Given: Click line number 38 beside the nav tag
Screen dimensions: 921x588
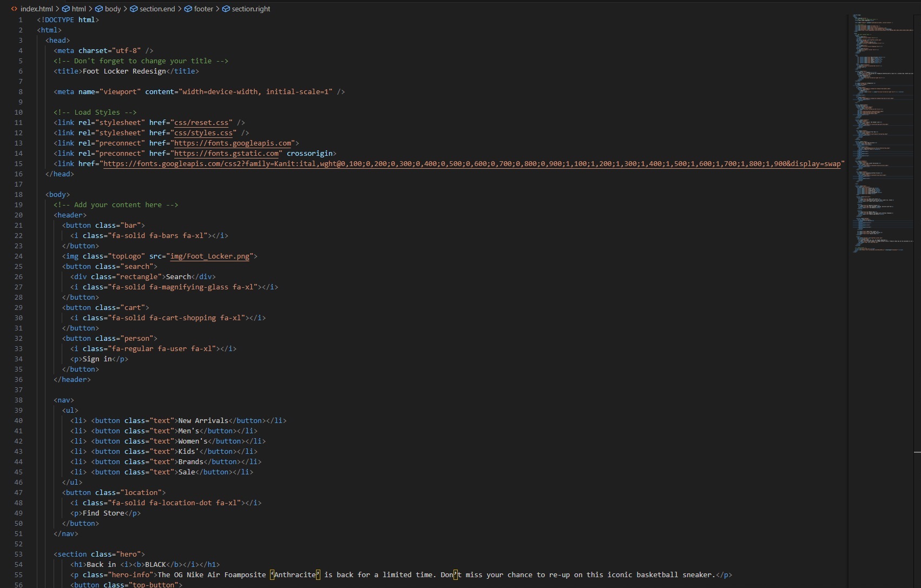Looking at the screenshot, I should [x=18, y=400].
